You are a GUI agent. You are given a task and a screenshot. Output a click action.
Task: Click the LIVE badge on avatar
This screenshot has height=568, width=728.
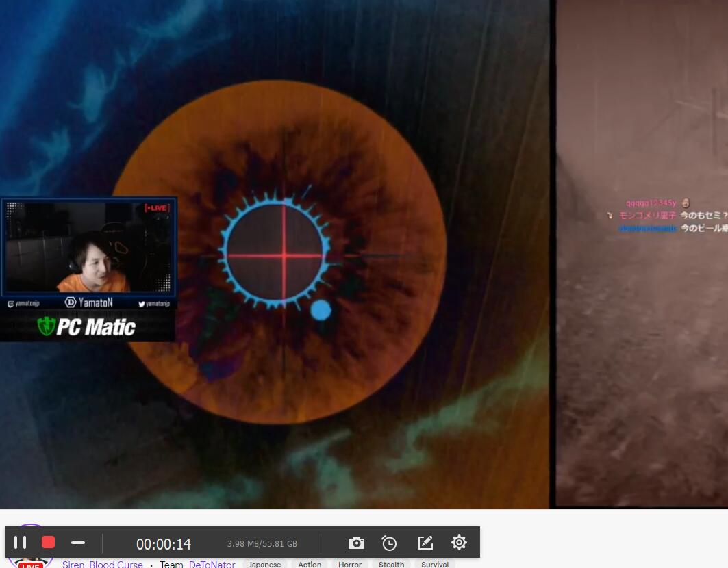click(x=30, y=565)
